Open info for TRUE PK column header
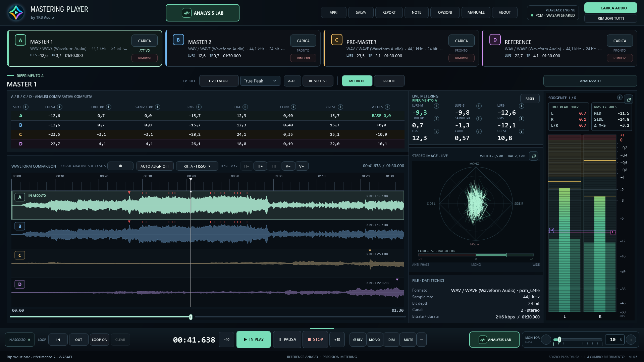The height and width of the screenshot is (362, 644). click(109, 107)
